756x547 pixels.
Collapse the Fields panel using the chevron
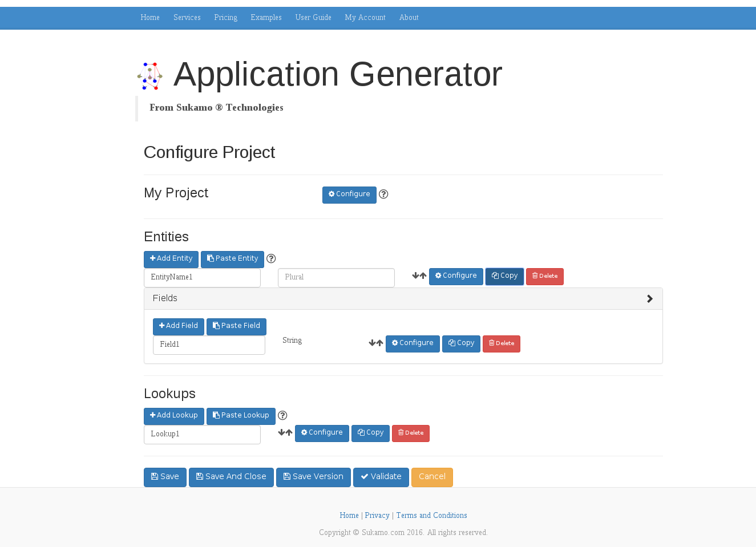tap(649, 299)
